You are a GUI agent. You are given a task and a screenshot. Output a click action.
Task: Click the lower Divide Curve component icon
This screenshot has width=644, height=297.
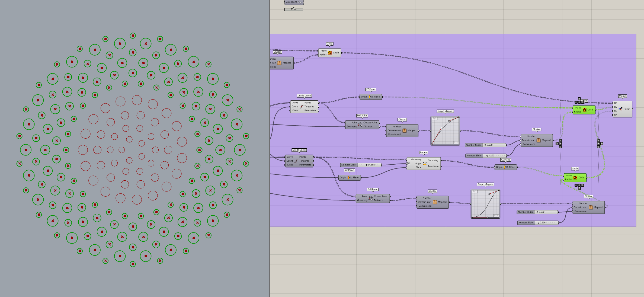tap(296, 161)
